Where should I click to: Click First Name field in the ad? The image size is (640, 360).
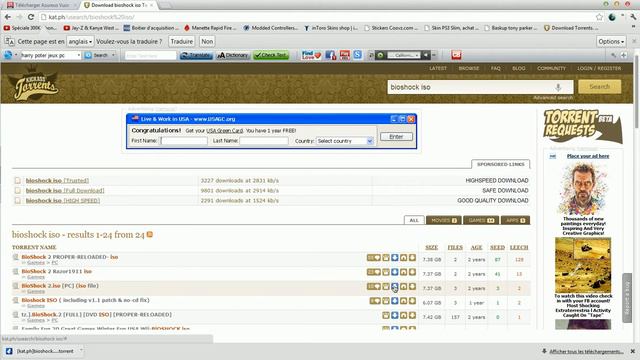[x=184, y=141]
